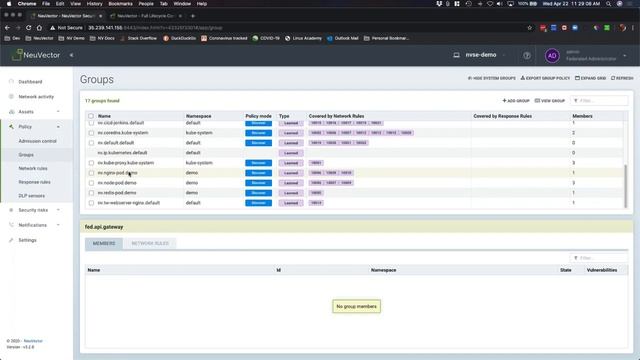Click Hide System Groups
The width and height of the screenshot is (640, 360).
tap(491, 78)
